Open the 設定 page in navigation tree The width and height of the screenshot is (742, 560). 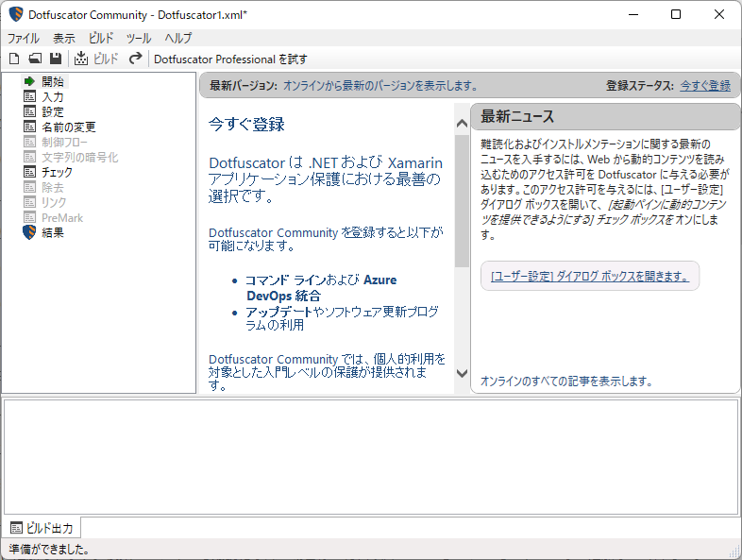[52, 112]
